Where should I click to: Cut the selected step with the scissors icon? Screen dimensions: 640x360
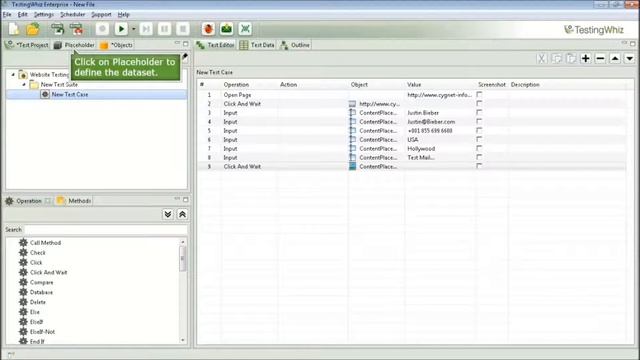(x=542, y=58)
